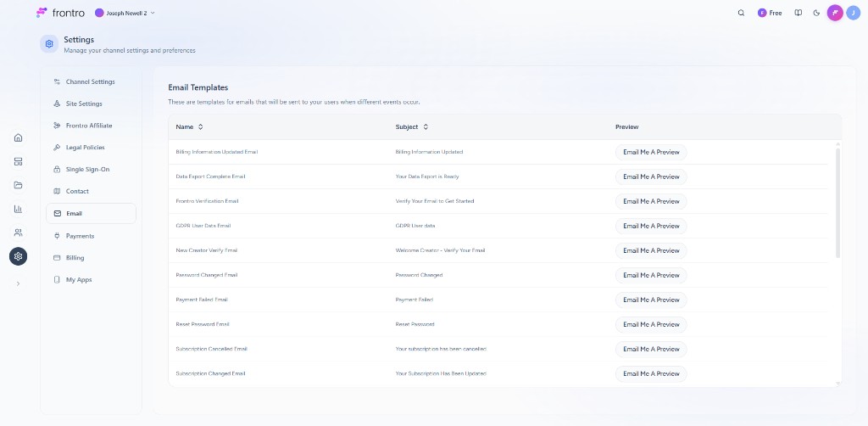Screen dimensions: 868x426
Task: Go to Payments settings section
Action: pyautogui.click(x=80, y=236)
